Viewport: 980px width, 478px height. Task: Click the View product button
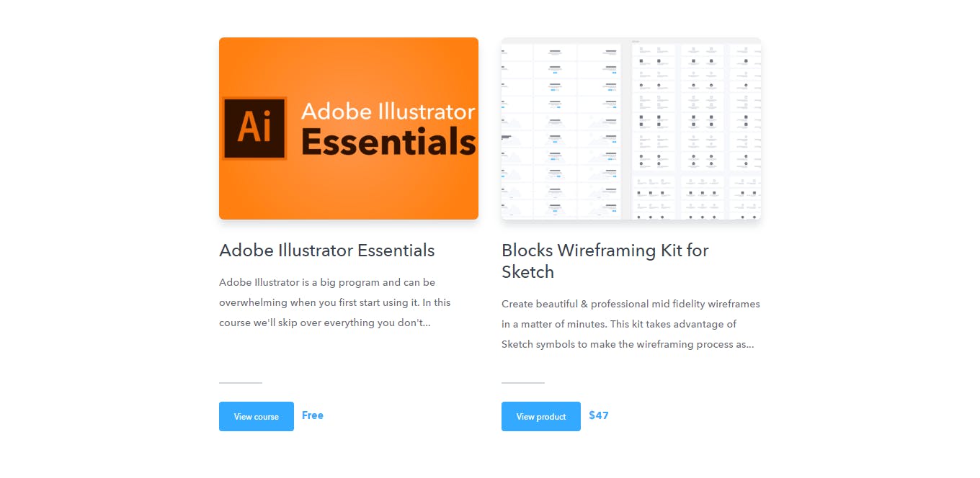coord(541,416)
